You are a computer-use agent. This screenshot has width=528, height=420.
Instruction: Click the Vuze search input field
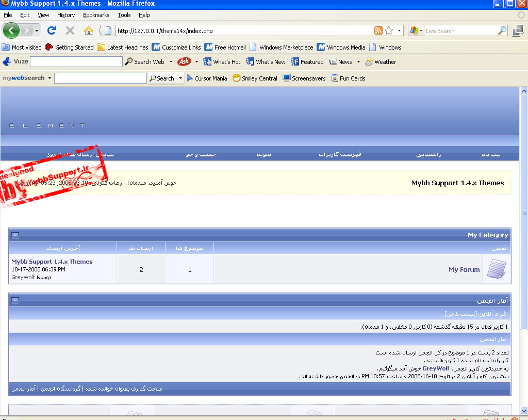(x=76, y=62)
